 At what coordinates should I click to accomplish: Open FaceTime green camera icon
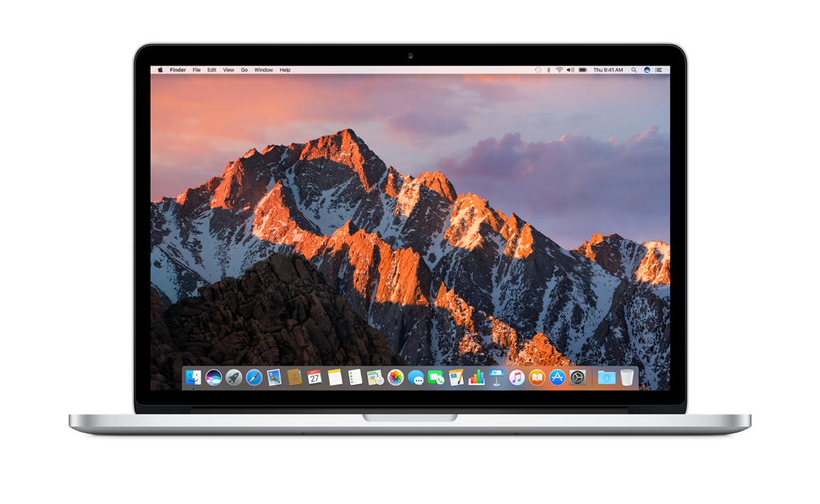tap(436, 377)
